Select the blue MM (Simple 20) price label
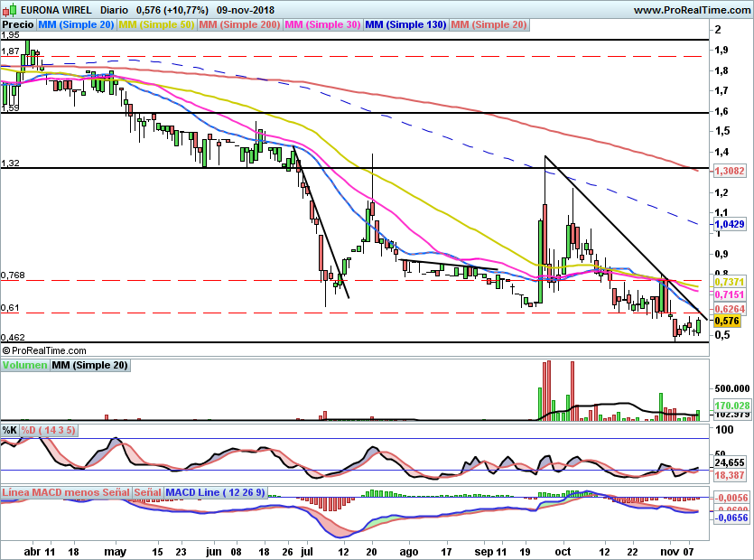The height and width of the screenshot is (560, 754). point(76,24)
